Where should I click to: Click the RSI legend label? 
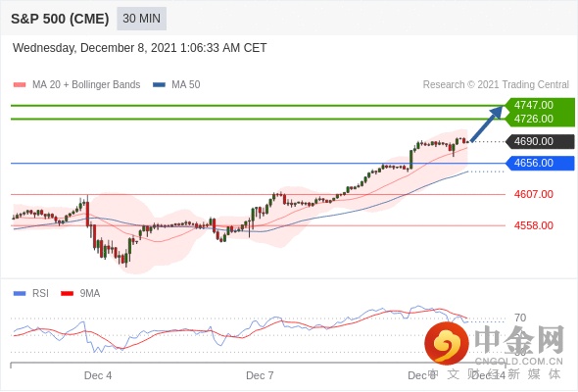(x=40, y=294)
